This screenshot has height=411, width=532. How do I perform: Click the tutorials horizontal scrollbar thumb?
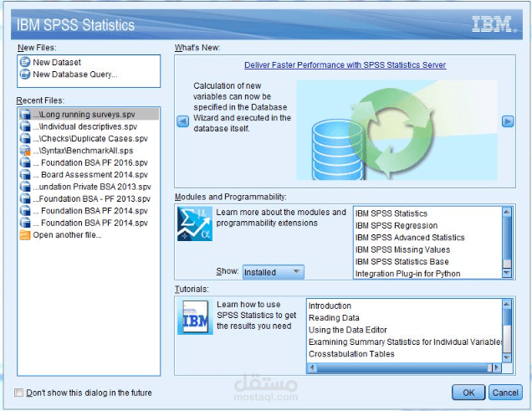(404, 367)
